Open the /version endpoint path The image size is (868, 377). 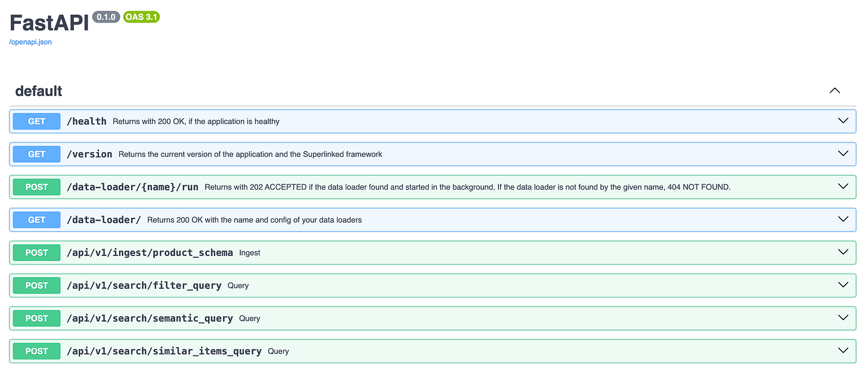pyautogui.click(x=89, y=154)
